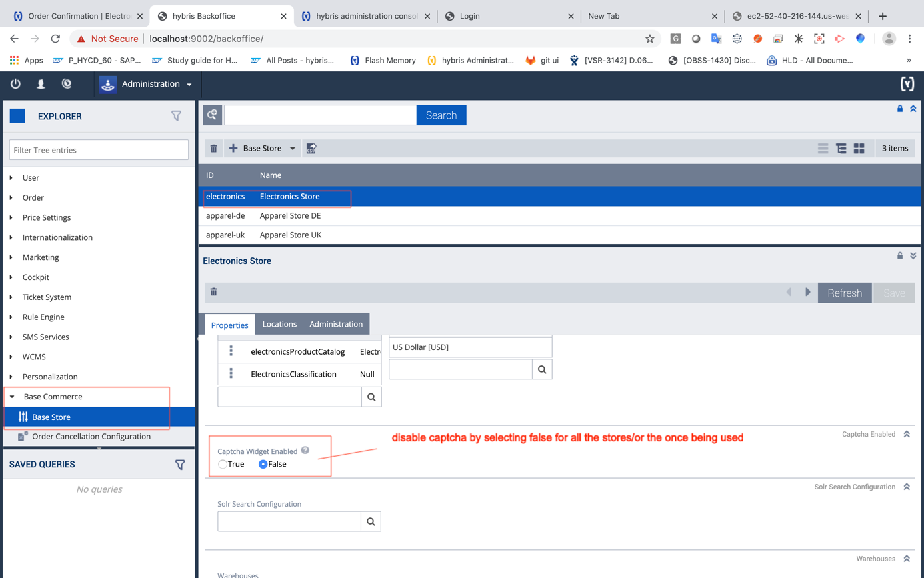924x578 pixels.
Task: Open Solr Search Configuration lookup magnifier
Action: pos(371,522)
